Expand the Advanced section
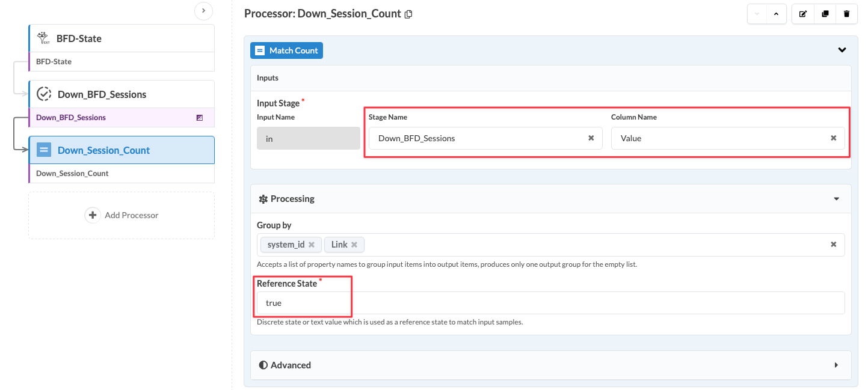The height and width of the screenshot is (390, 868). 836,365
